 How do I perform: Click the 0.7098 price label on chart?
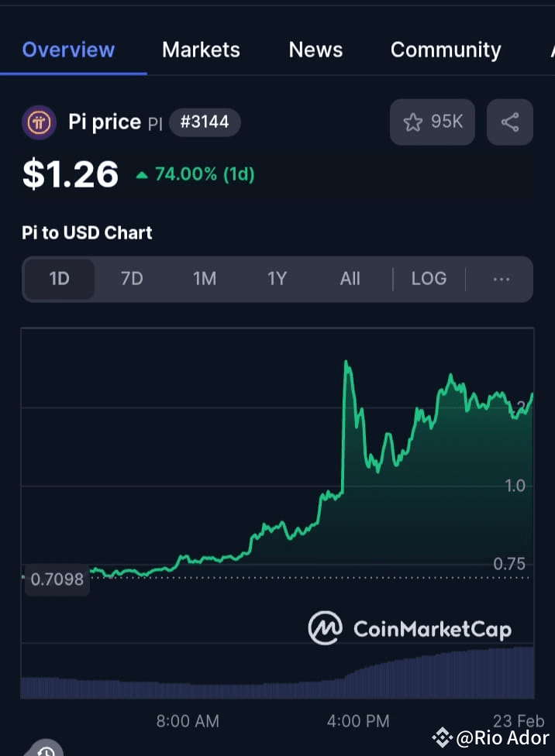point(57,579)
